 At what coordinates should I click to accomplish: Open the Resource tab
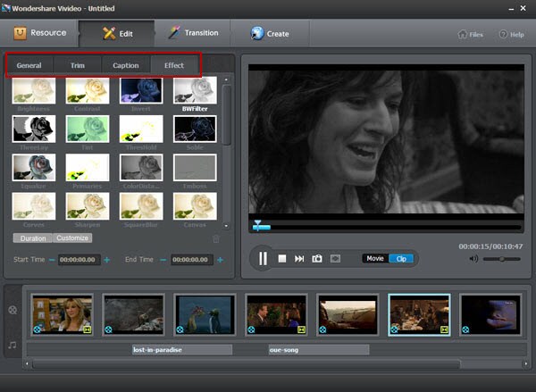(39, 33)
